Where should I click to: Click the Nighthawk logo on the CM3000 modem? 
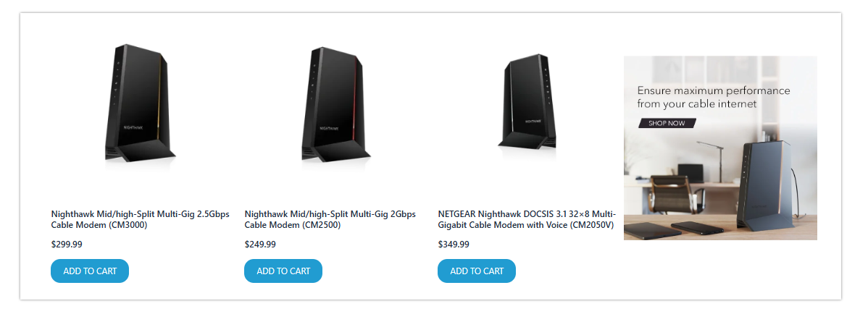click(x=134, y=126)
